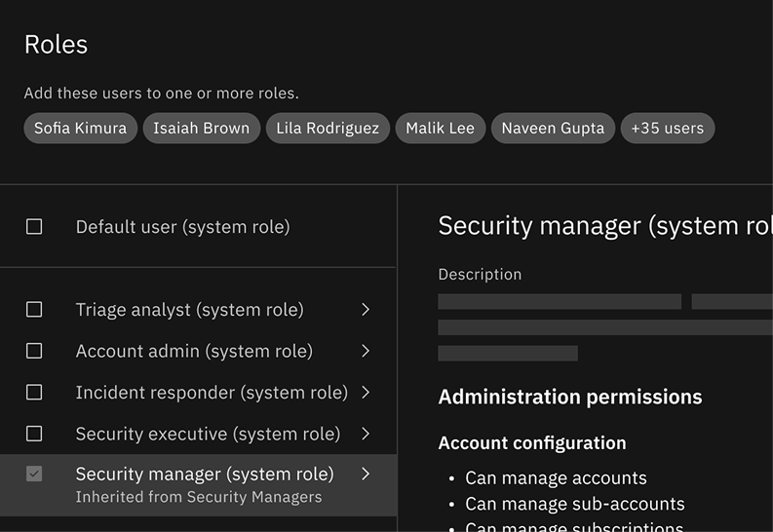773x532 pixels.
Task: Click the Isaiah Brown user tag
Action: 202,128
